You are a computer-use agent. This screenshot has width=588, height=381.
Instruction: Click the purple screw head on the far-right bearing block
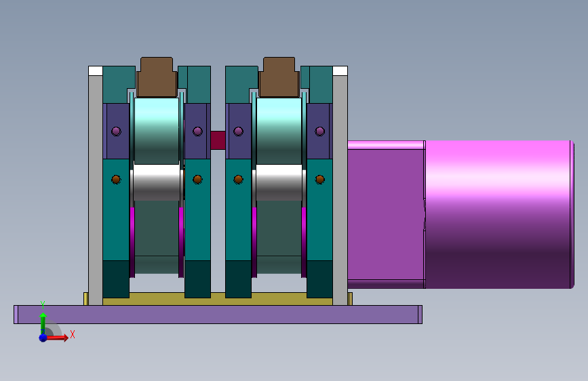coord(320,132)
